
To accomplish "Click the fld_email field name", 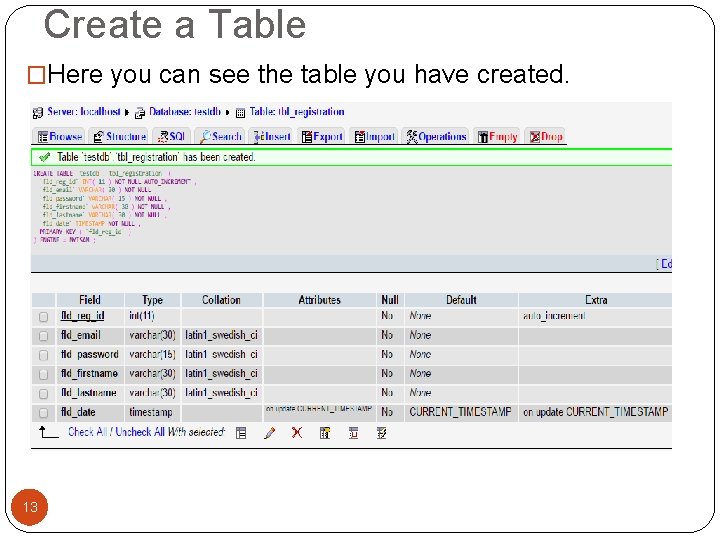I will click(80, 335).
